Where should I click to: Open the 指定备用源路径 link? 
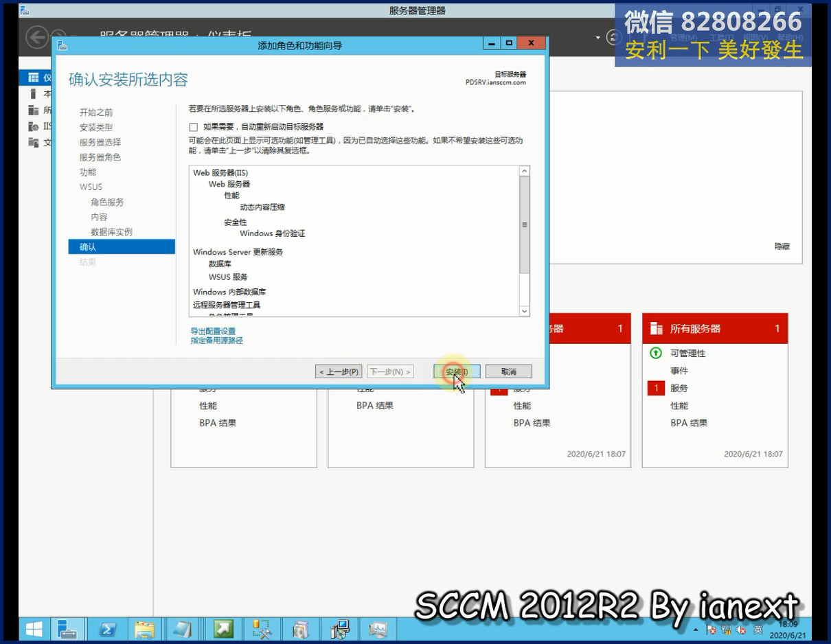(217, 341)
